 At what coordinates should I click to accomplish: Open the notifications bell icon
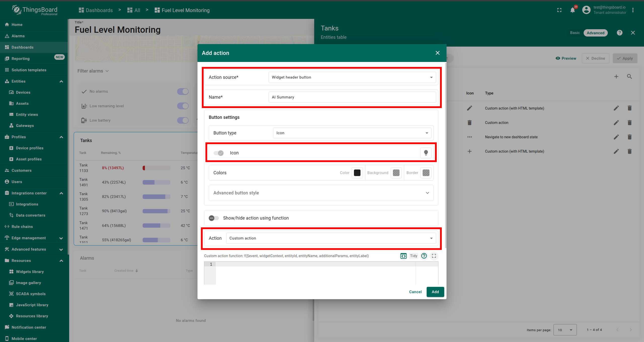coord(573,10)
